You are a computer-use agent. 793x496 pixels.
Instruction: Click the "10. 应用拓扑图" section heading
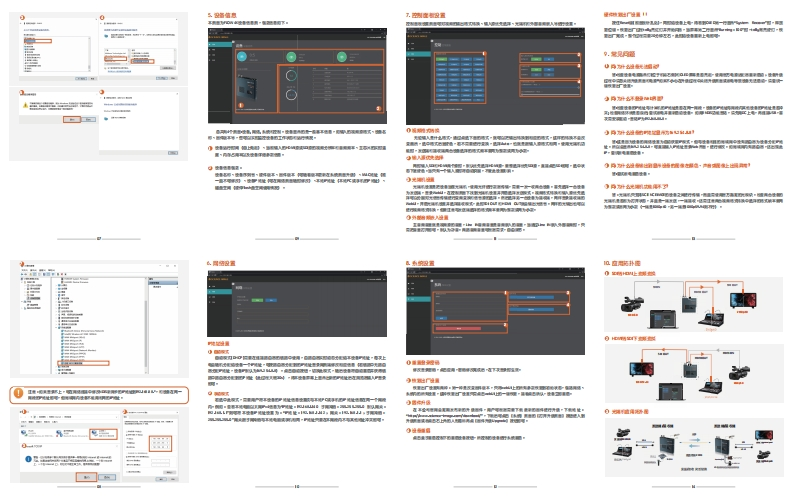(627, 261)
